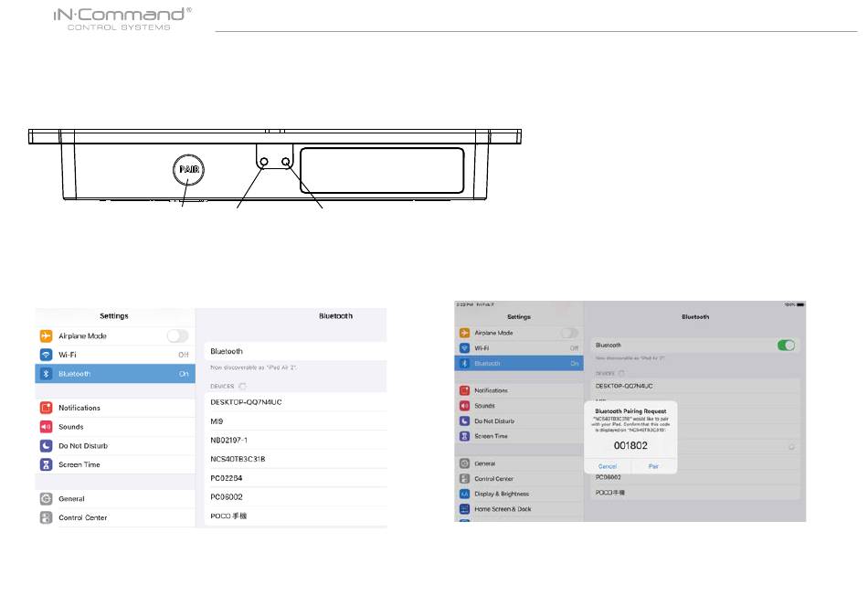This screenshot has height=596, width=868.
Task: Click Wi-Fi icon in left settings screenshot
Action: [46, 355]
